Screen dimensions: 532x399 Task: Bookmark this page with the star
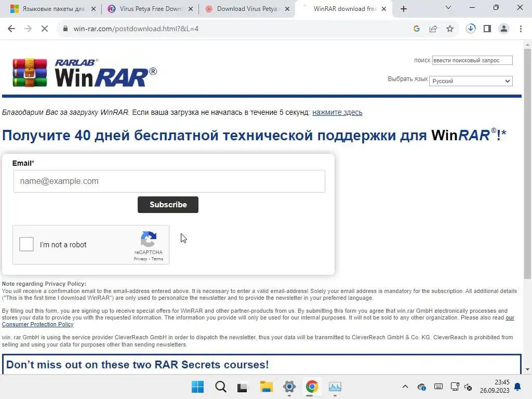click(x=450, y=29)
